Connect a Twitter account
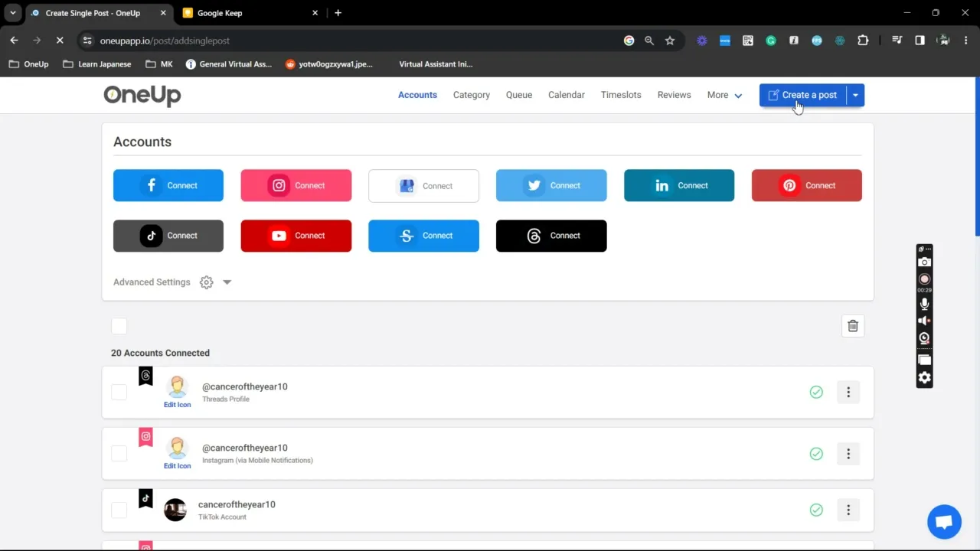This screenshot has width=980, height=551. (x=551, y=185)
